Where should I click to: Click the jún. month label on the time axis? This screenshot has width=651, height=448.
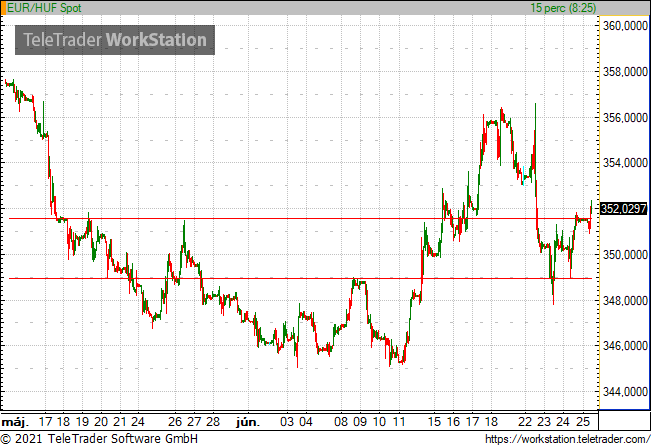(248, 422)
